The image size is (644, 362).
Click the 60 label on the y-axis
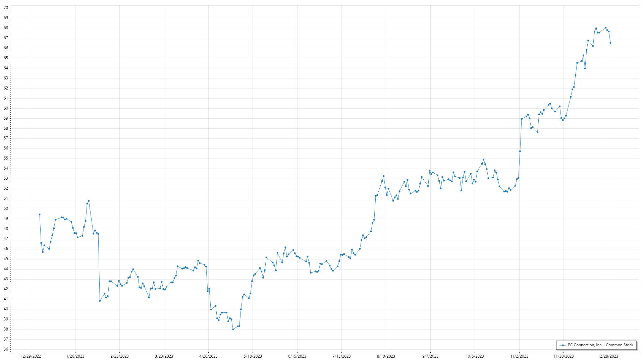point(6,108)
